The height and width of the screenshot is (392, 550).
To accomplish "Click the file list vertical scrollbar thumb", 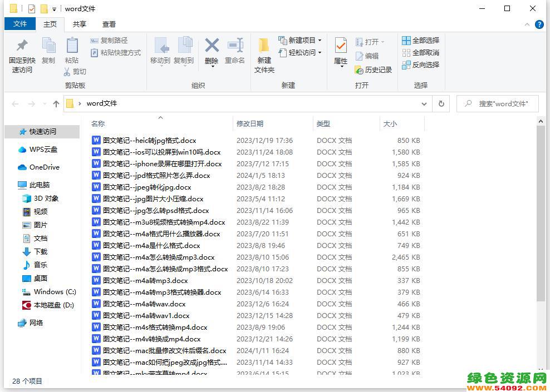I will tap(541, 214).
